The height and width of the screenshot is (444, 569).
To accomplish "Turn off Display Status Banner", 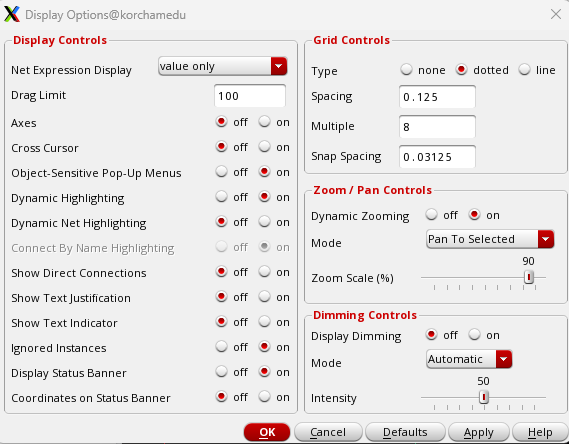I will pyautogui.click(x=221, y=371).
